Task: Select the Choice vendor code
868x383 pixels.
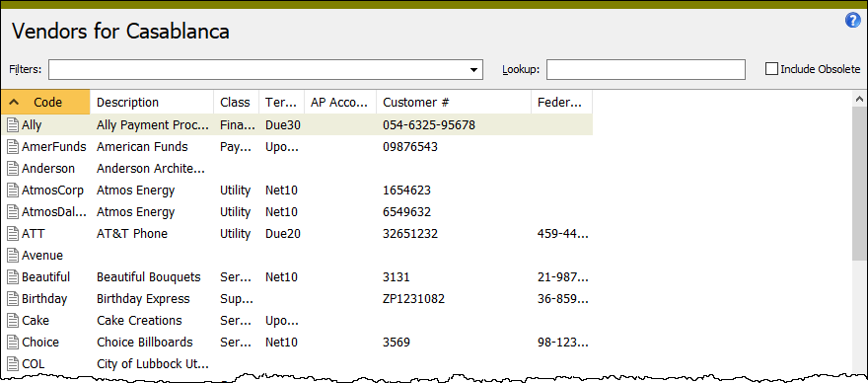Action: tap(40, 342)
